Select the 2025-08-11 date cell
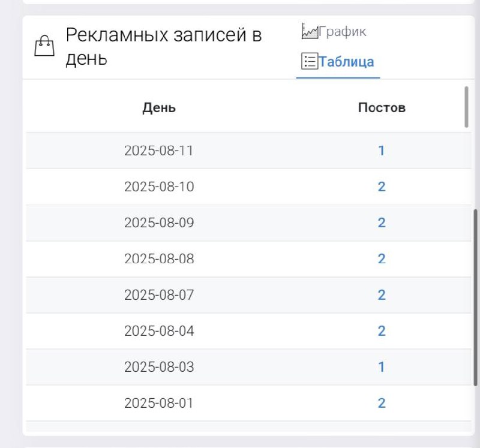480x448 pixels. [159, 151]
